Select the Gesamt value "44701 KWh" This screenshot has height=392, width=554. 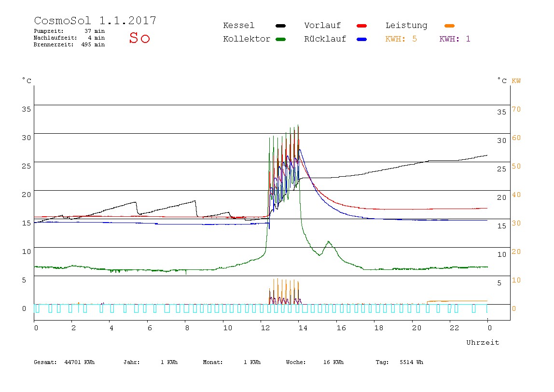[80, 362]
